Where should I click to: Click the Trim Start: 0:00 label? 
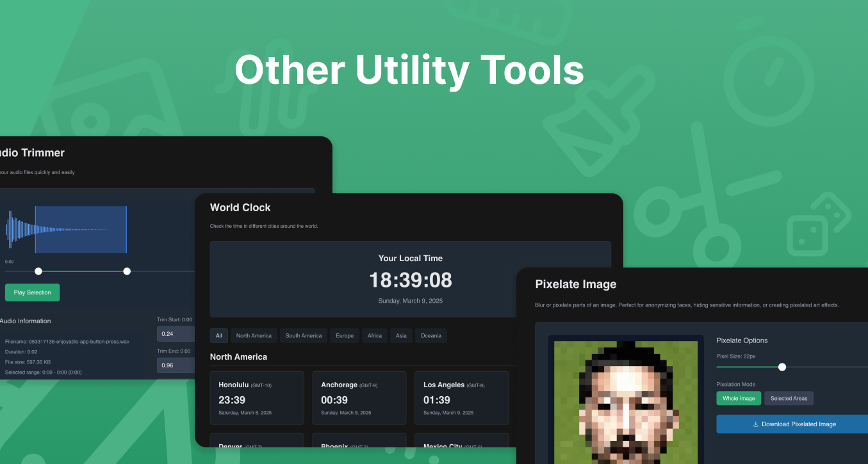(174, 319)
